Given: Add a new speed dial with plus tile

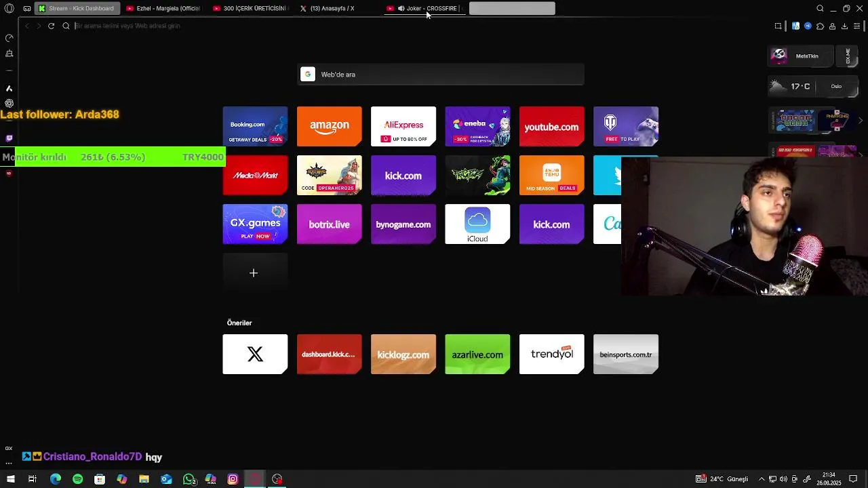Looking at the screenshot, I should 255,272.
